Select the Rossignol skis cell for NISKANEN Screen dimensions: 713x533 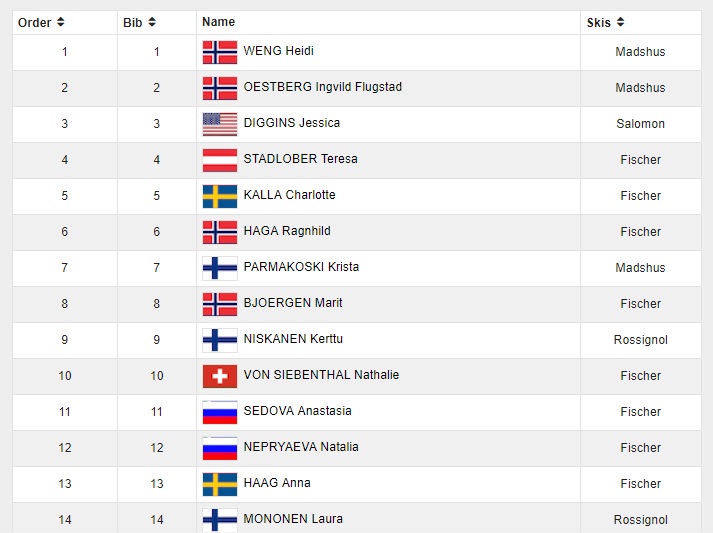[640, 340]
